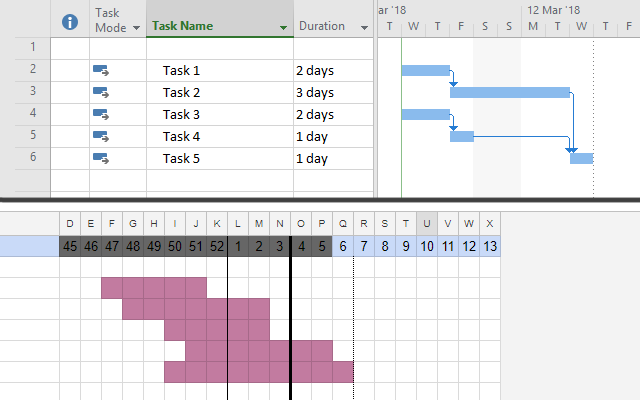Click the 12 Mar '18 timescale header
Image resolution: width=640 pixels, height=400 pixels.
pos(554,9)
